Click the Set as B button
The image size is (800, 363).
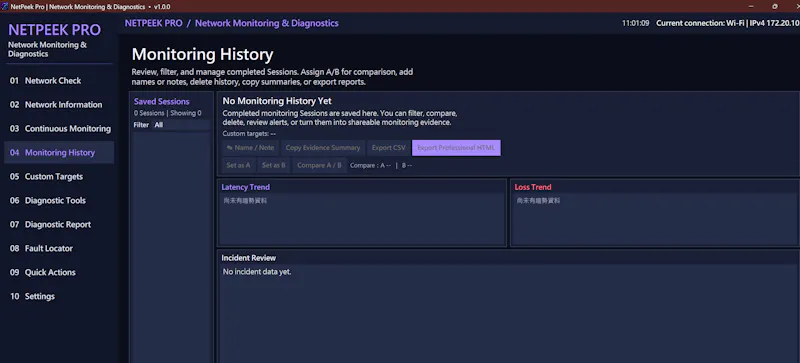tap(273, 165)
